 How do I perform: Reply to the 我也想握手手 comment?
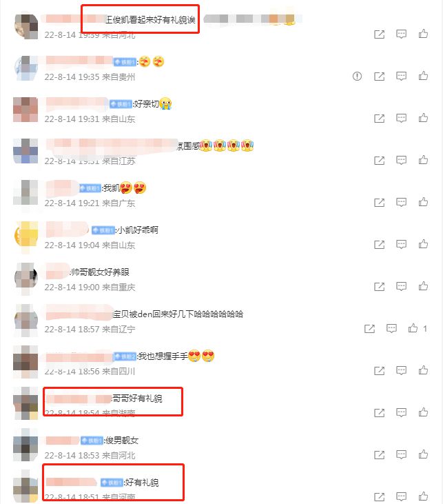401,371
